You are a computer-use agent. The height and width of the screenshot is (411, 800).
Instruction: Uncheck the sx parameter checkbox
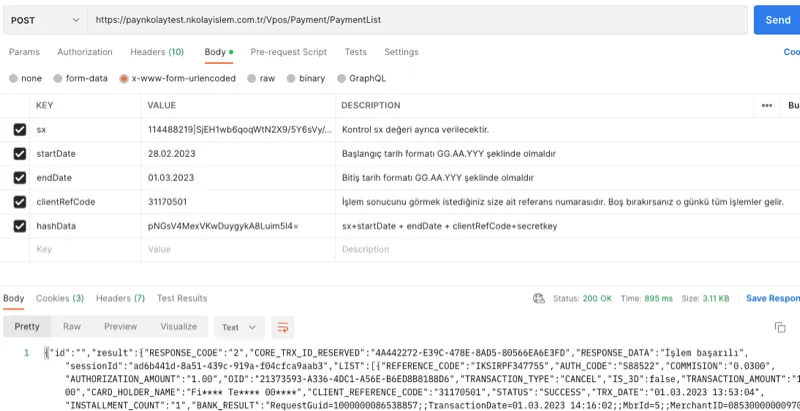click(20, 130)
